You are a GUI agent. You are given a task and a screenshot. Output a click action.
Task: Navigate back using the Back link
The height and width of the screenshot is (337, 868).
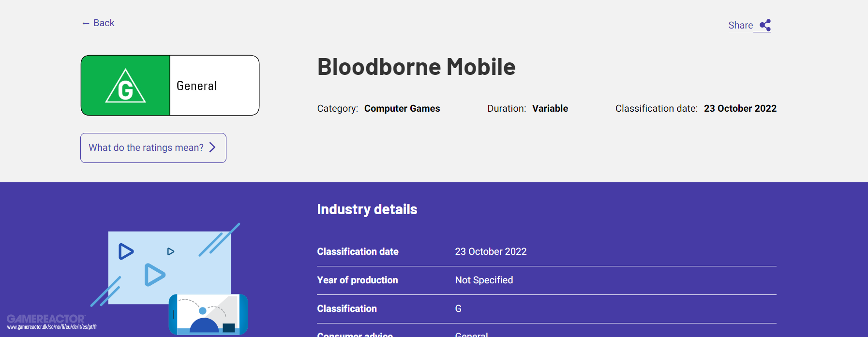[98, 23]
